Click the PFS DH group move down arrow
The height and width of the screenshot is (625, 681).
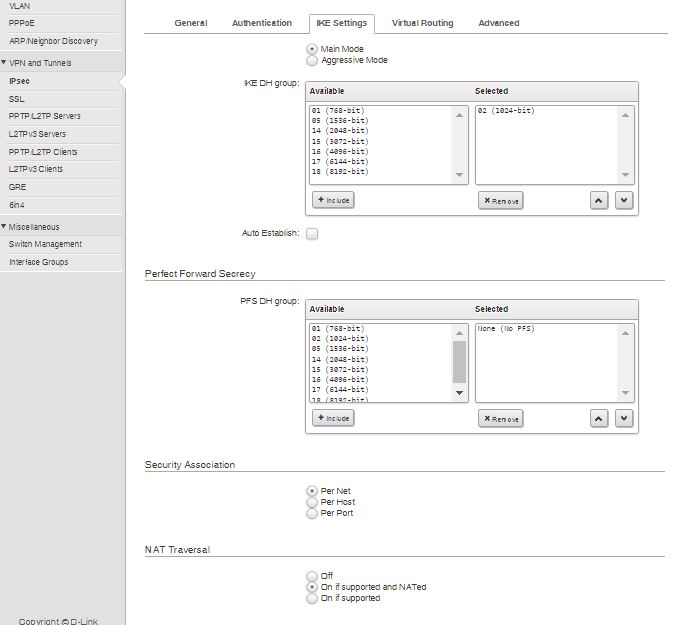623,418
